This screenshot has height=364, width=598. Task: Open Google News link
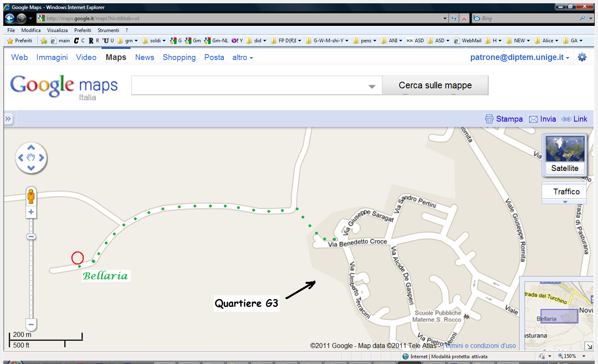coord(145,57)
